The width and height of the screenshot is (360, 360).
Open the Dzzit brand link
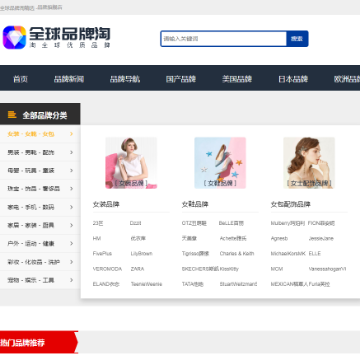pos(136,223)
